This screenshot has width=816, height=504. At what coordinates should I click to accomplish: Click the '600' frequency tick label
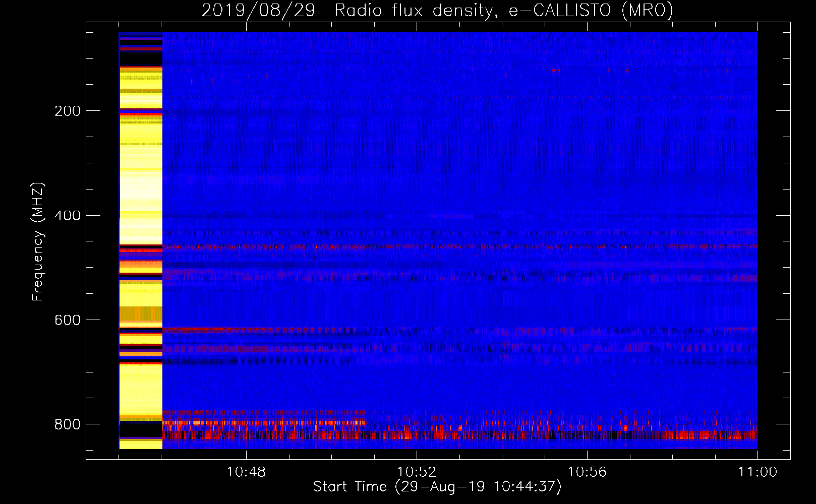coord(68,321)
